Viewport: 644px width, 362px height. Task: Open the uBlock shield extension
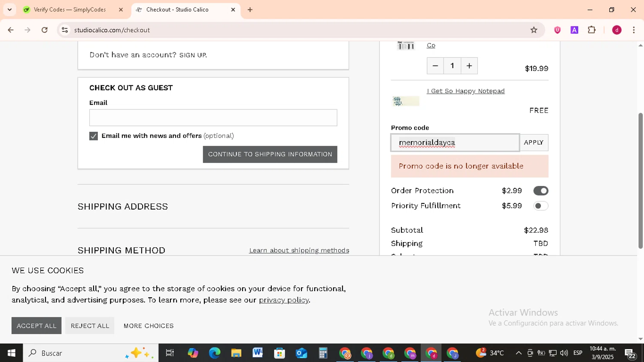click(557, 30)
